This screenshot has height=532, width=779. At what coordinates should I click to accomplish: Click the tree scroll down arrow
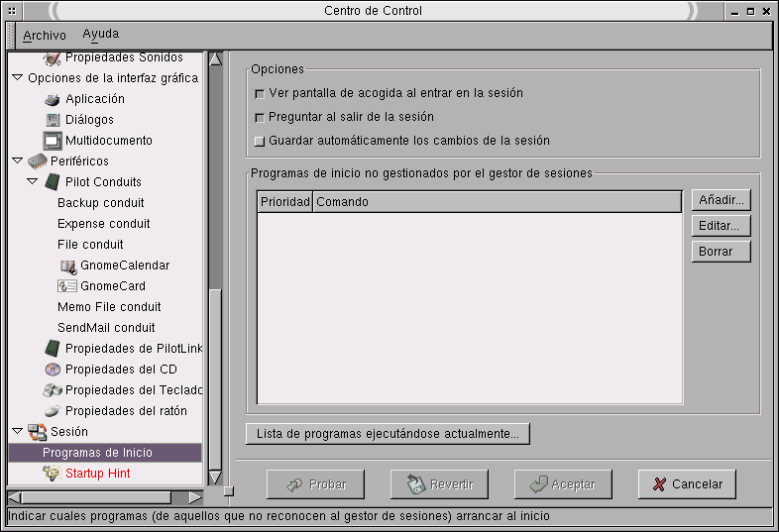click(x=215, y=478)
